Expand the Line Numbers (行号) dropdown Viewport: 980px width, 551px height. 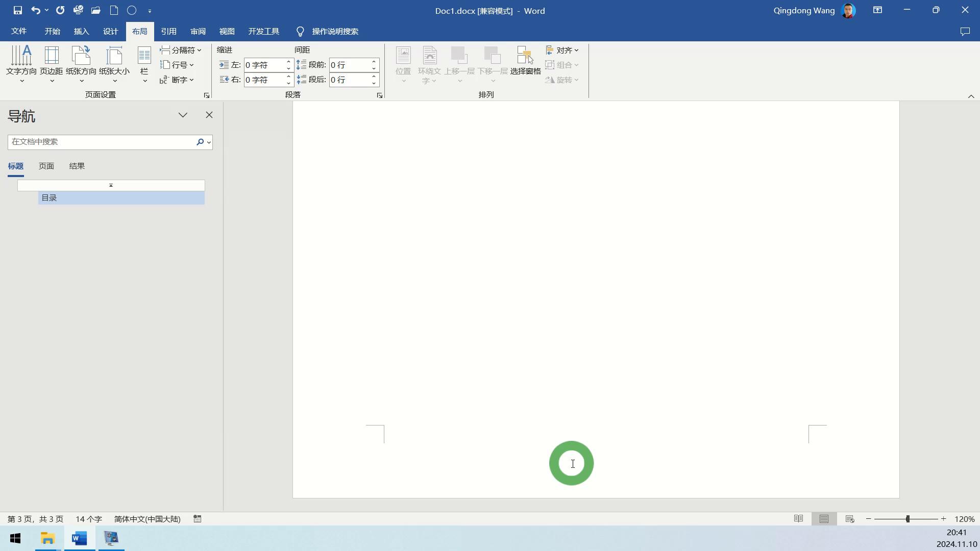click(177, 65)
